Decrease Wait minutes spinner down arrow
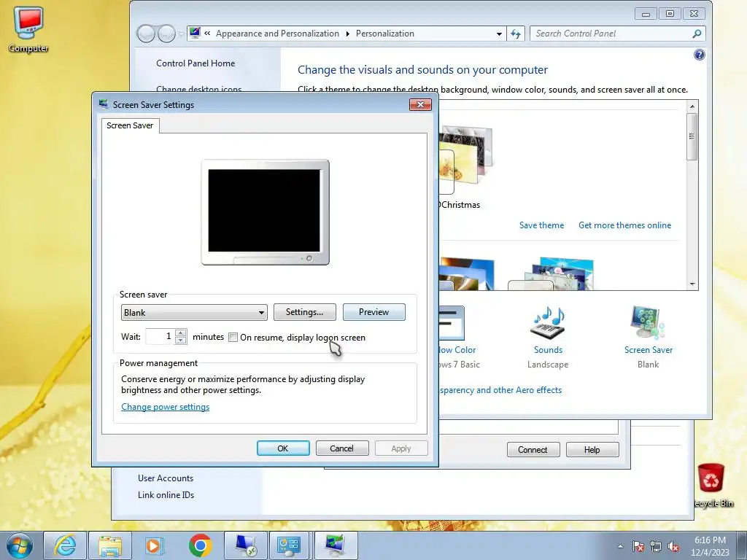Viewport: 747px width, 560px height. [x=181, y=341]
